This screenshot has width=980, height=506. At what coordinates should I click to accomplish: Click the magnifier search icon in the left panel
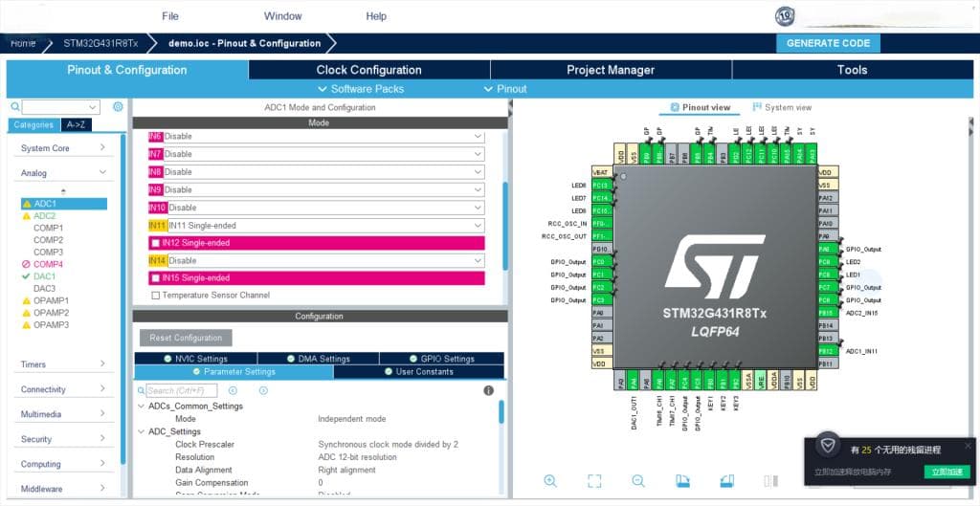pyautogui.click(x=15, y=107)
